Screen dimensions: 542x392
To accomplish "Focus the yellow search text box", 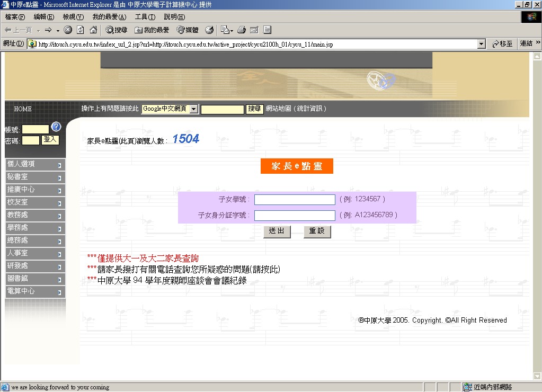I will tap(223, 109).
